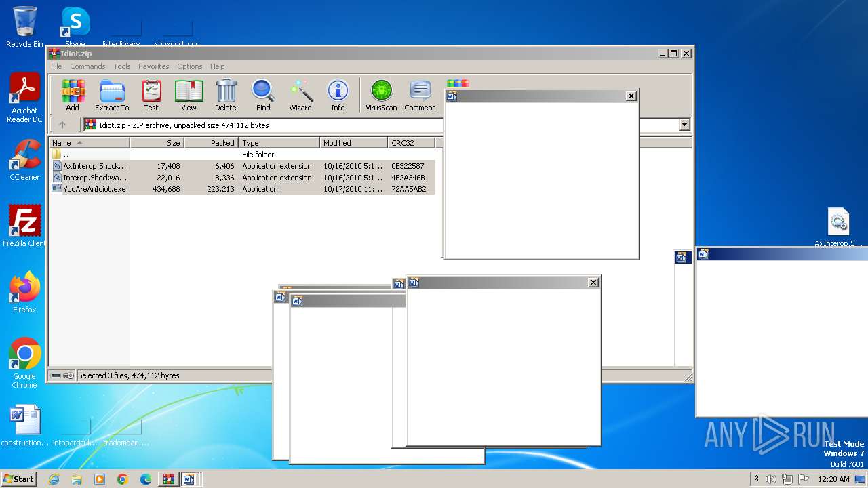Screen dimensions: 868x488
Task: Click the 434,688 size value
Action: click(166, 189)
